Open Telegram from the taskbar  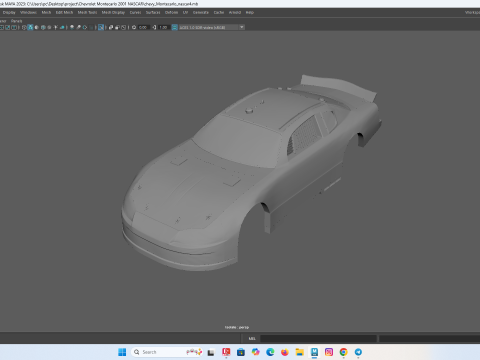click(x=358, y=352)
